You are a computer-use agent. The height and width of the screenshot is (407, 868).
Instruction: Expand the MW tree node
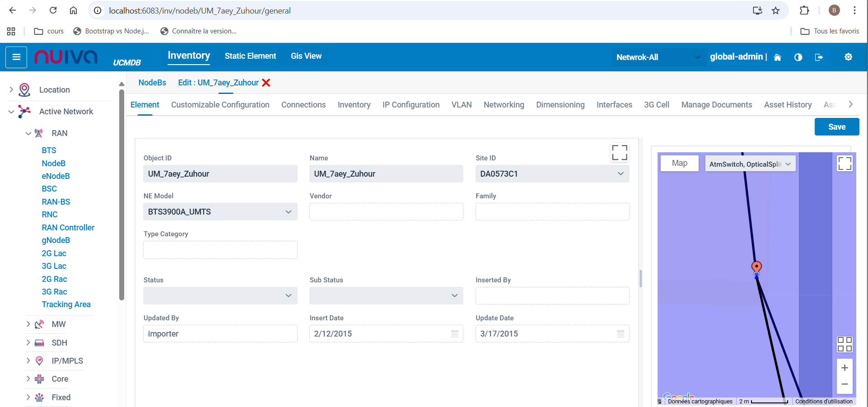click(28, 324)
